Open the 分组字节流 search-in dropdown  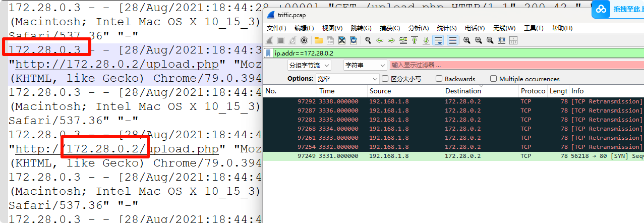coord(309,65)
